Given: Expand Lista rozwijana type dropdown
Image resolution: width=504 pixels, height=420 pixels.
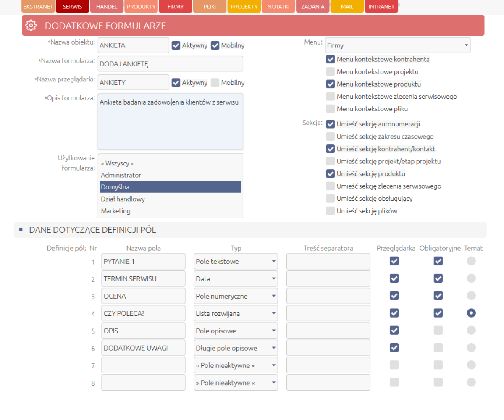Looking at the screenshot, I should [236, 313].
